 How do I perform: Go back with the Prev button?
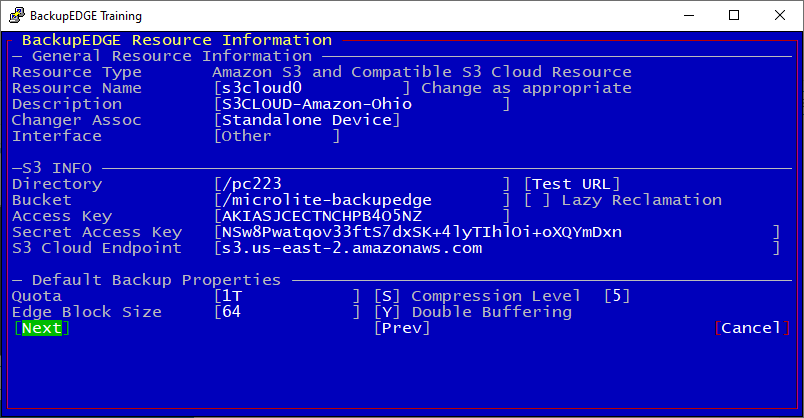[x=402, y=328]
